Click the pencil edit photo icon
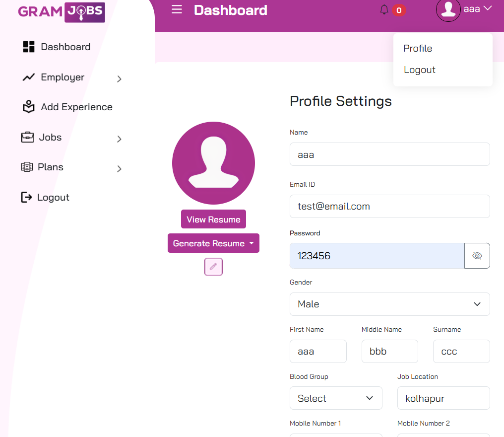Screen dimensions: 504x437 click(x=213, y=267)
